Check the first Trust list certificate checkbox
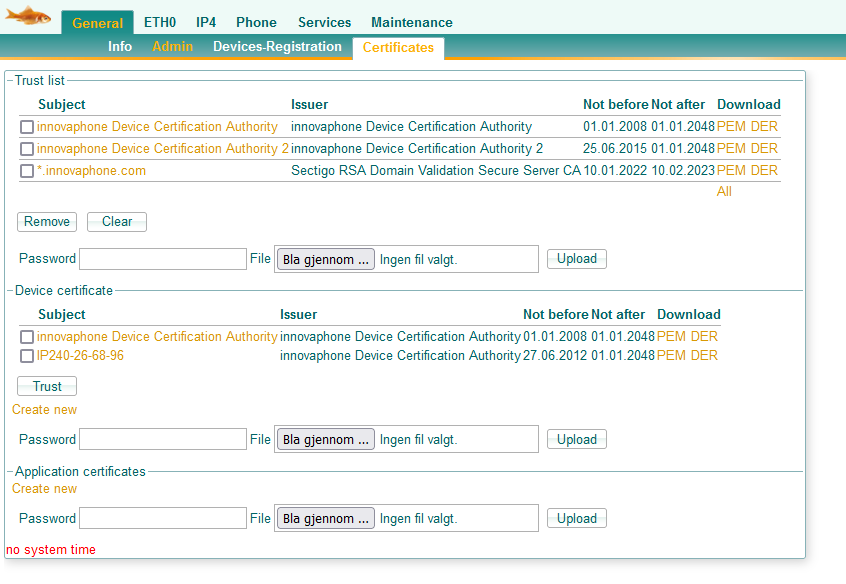Viewport: 846px width, 584px height. pos(27,127)
